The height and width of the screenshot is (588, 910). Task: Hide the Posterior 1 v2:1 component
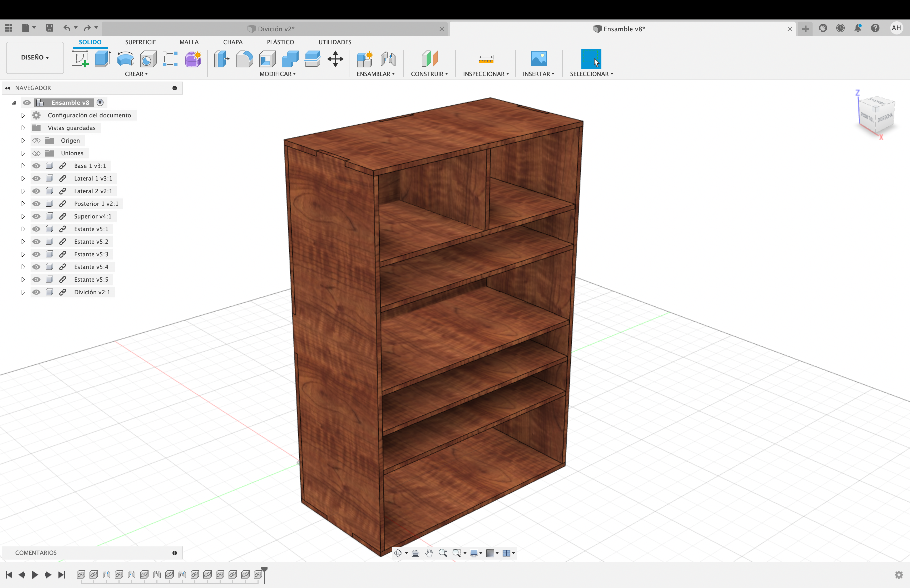(x=36, y=203)
